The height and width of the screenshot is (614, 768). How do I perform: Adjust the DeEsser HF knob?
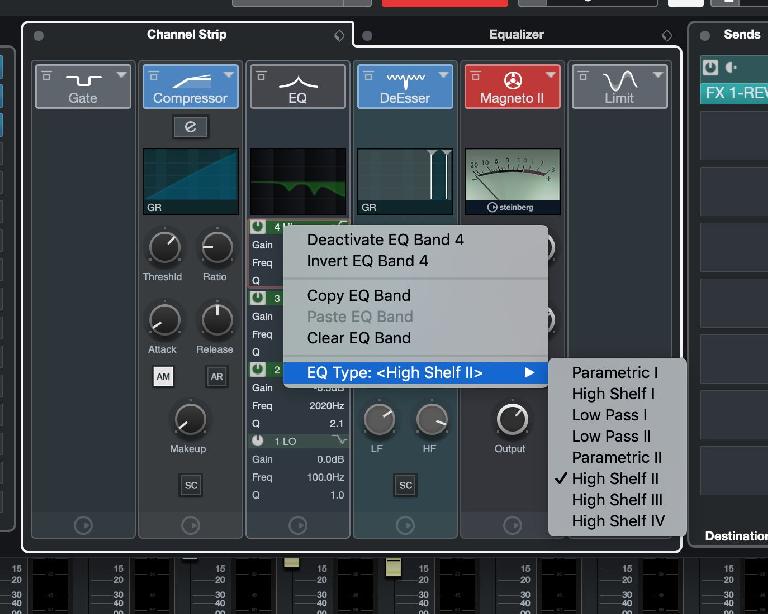point(432,420)
